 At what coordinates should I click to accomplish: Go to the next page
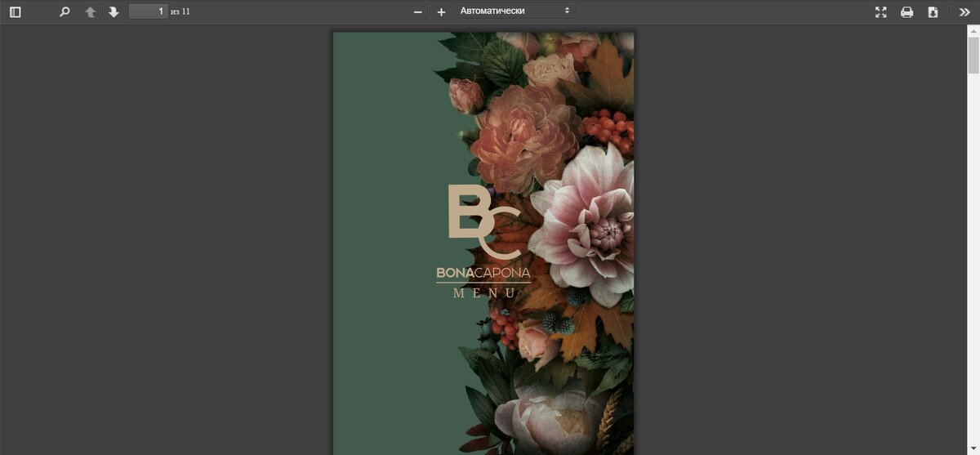click(114, 12)
